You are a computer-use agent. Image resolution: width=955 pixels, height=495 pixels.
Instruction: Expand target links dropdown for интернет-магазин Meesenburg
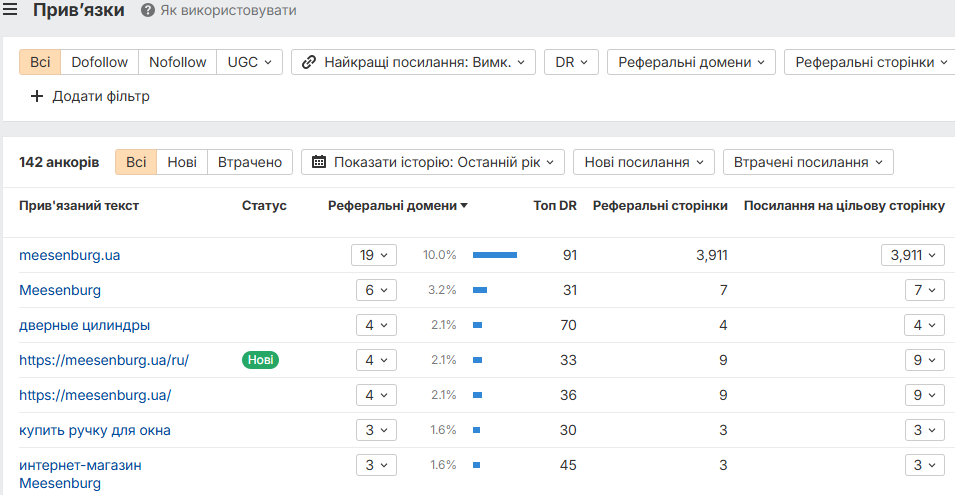pyautogui.click(x=925, y=465)
